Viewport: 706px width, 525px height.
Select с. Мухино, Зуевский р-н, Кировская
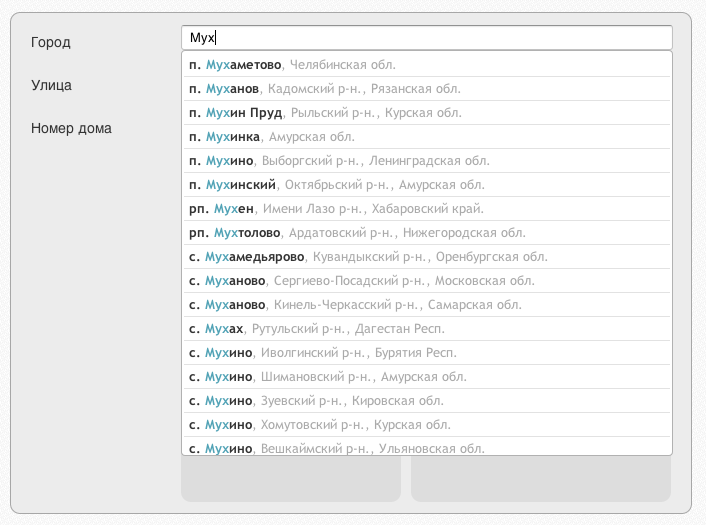(426, 401)
